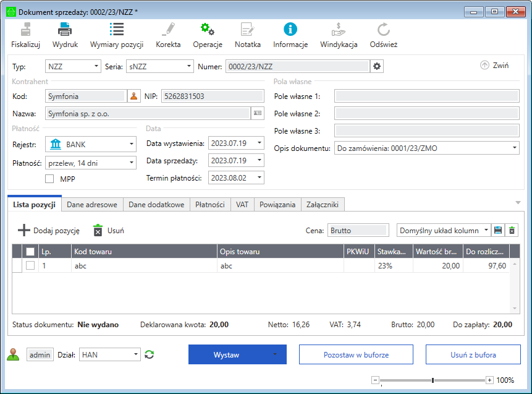Open Wydruk print options

pyautogui.click(x=65, y=29)
